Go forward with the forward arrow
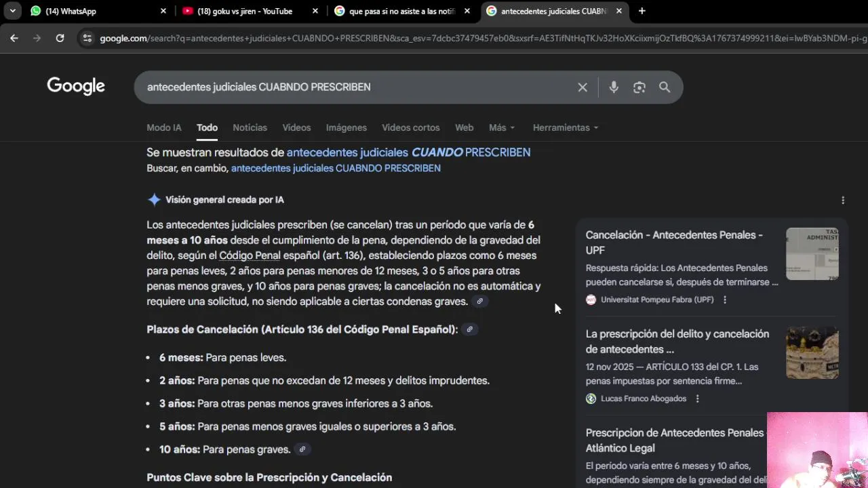The height and width of the screenshot is (488, 868). 37,38
